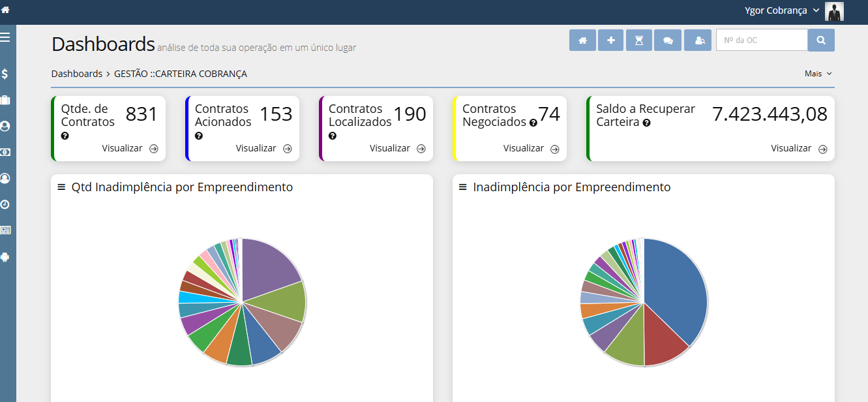The image size is (868, 402).
Task: Click the plus toolbar button
Action: coord(611,40)
